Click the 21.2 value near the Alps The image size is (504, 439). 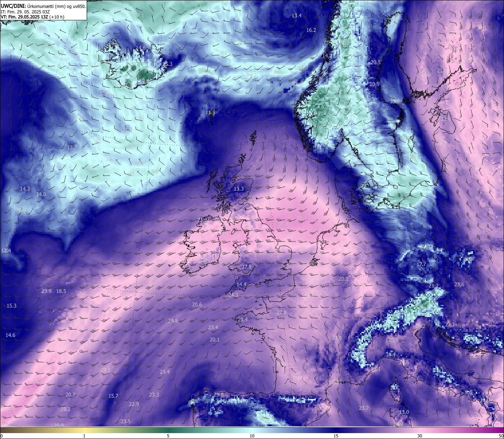click(x=434, y=285)
